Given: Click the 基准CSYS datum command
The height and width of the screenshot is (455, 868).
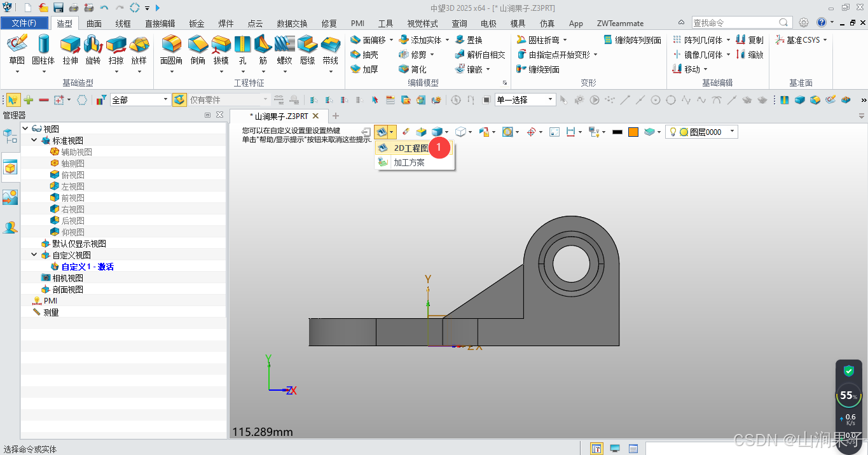Looking at the screenshot, I should (797, 40).
